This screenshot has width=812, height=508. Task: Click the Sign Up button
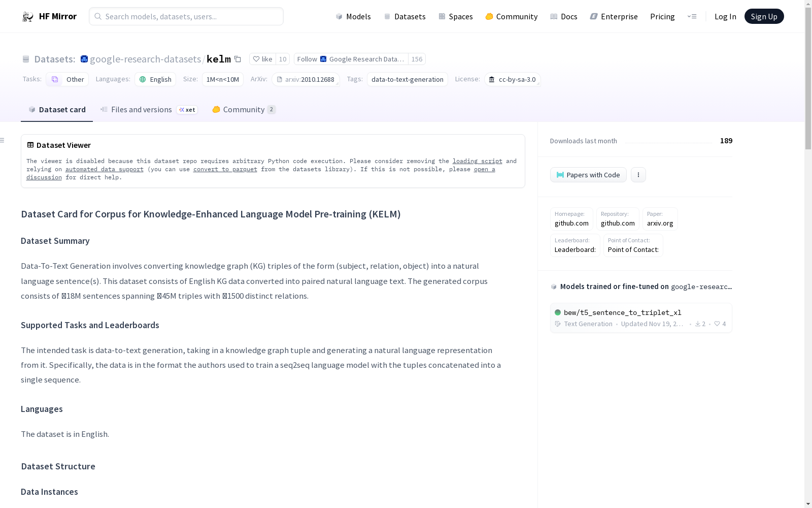[764, 16]
